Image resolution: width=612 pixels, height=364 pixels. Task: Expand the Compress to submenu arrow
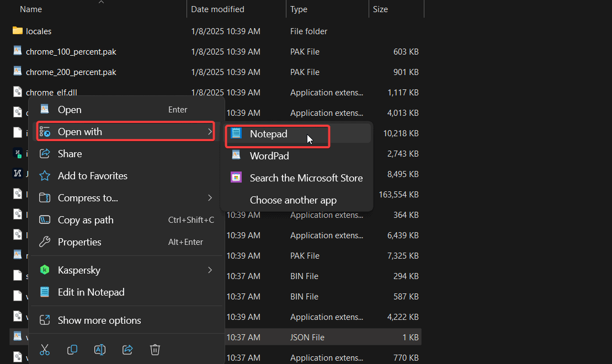click(x=210, y=198)
